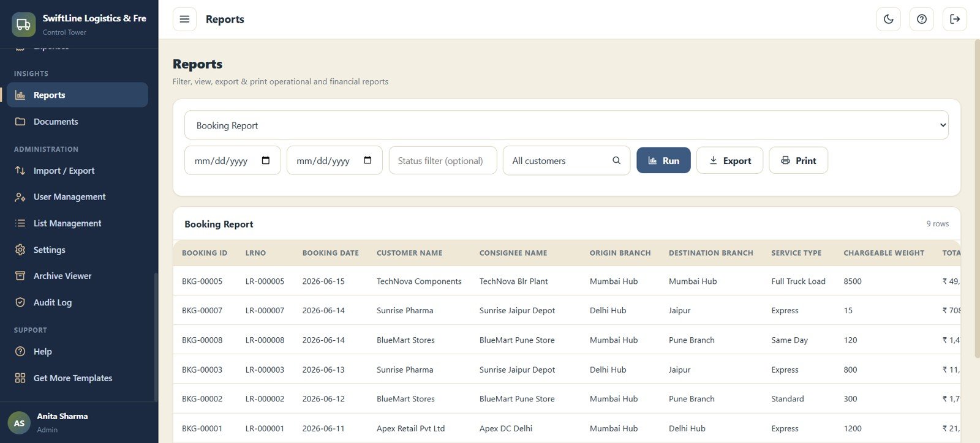Screen dimensions: 980x443
Task: Navigate to User Management
Action: click(77, 196)
